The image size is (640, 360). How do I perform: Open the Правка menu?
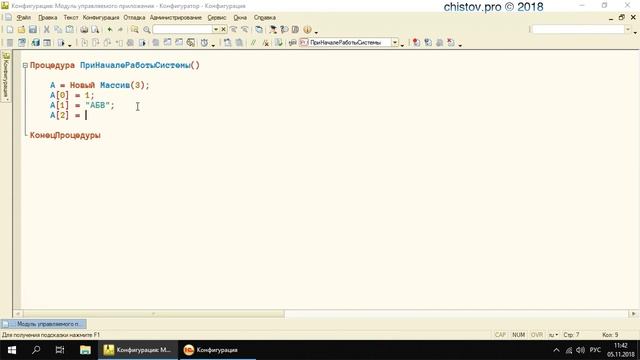tap(48, 18)
